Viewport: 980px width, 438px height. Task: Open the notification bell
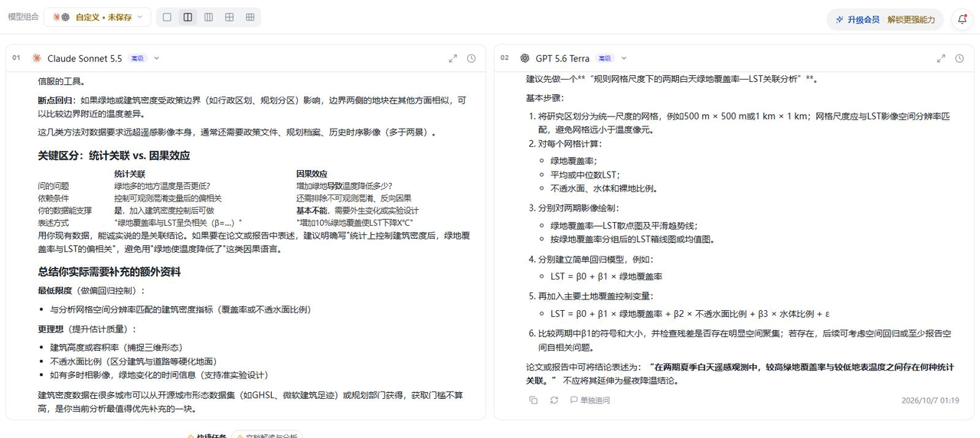point(962,19)
